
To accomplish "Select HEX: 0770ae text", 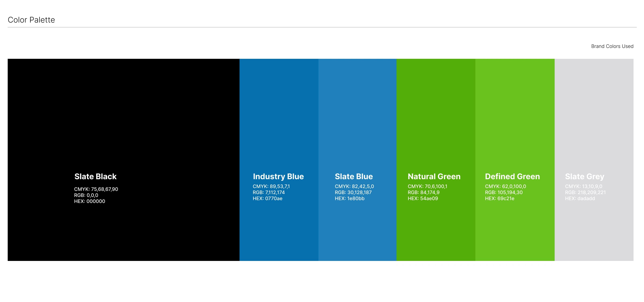I will point(267,199).
